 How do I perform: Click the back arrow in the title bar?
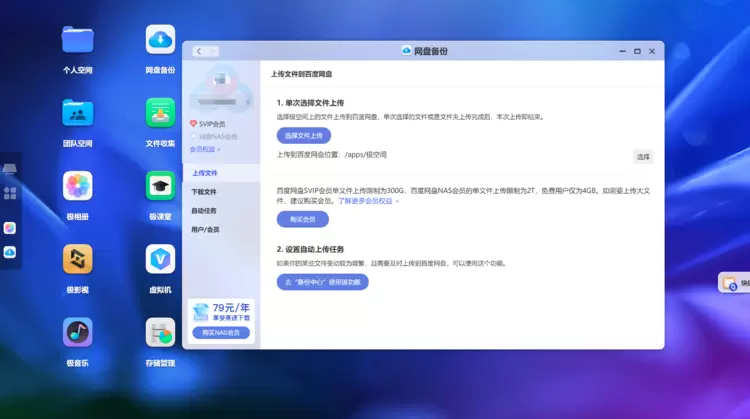click(x=199, y=51)
